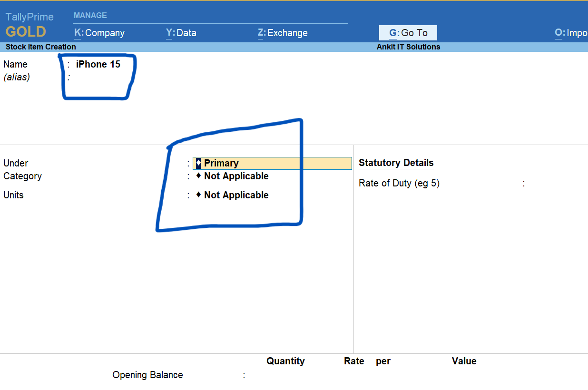Open the Z: Exchange menu

[x=283, y=33]
